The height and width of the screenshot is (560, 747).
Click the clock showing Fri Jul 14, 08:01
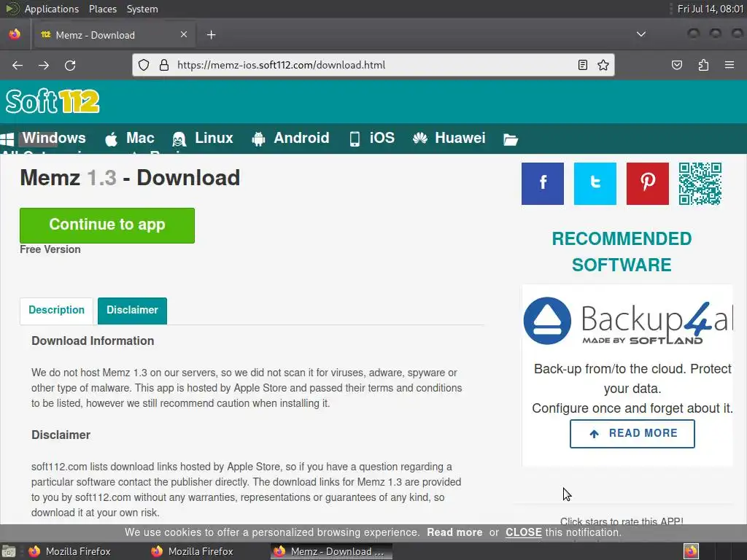[x=710, y=9]
